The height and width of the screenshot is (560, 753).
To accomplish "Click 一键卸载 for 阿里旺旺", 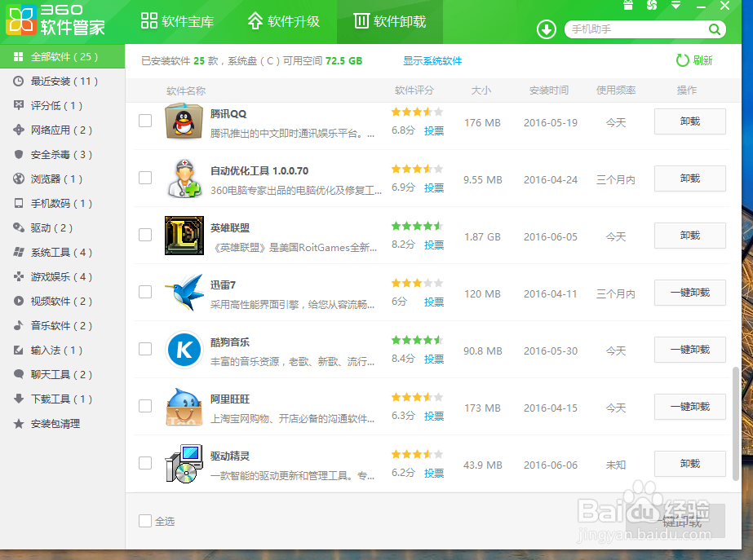I will tap(689, 407).
